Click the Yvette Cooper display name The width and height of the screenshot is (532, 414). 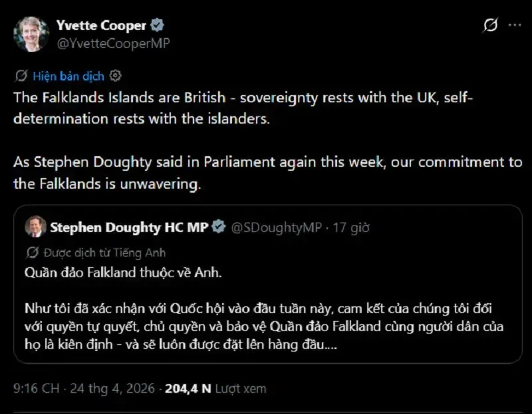tap(102, 25)
